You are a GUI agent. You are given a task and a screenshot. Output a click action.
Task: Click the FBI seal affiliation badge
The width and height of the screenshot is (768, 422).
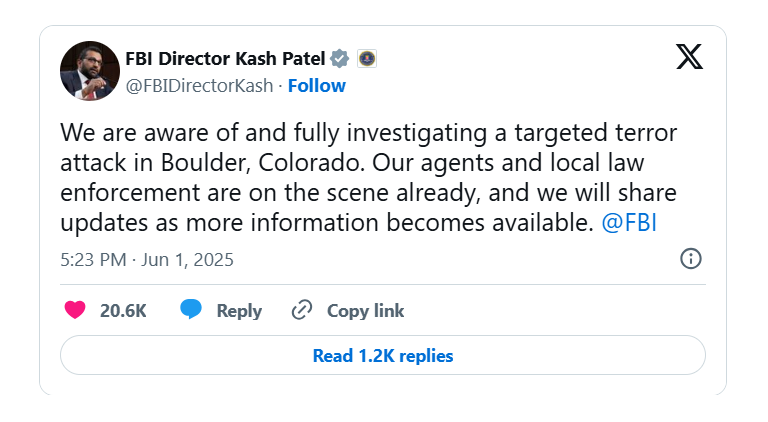click(366, 58)
